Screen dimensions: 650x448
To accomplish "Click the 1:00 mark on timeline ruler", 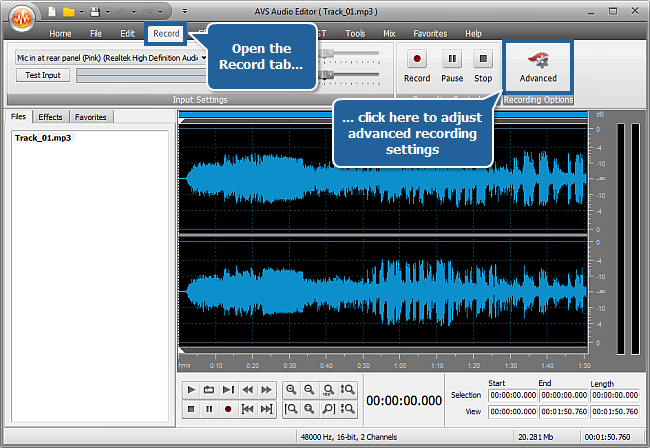I will pyautogui.click(x=400, y=366).
